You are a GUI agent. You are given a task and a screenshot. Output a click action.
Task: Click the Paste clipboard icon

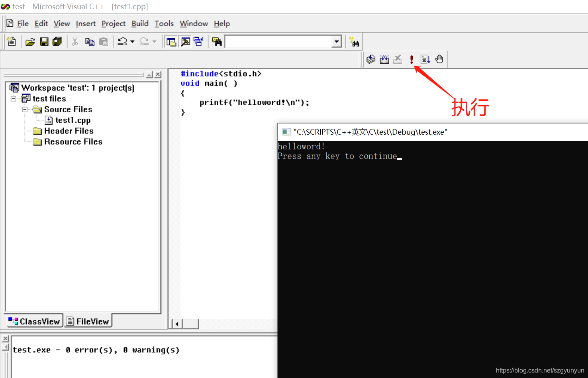[x=104, y=41]
